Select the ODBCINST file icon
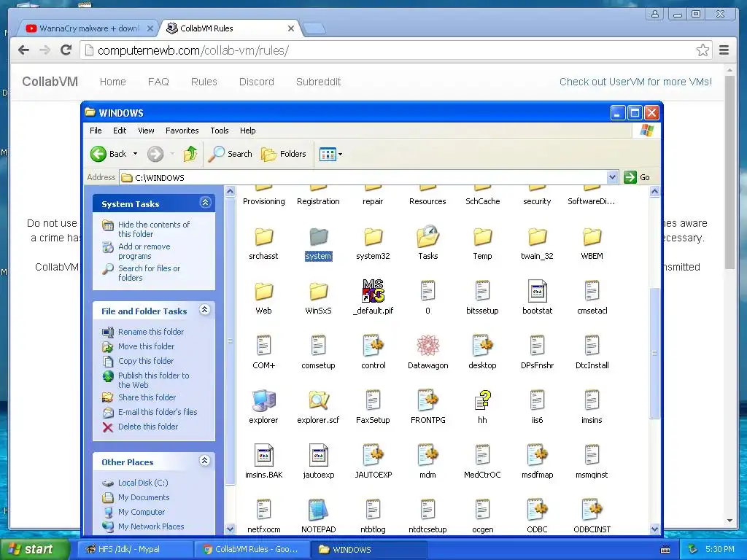Viewport: 747px width, 560px height. coord(592,510)
